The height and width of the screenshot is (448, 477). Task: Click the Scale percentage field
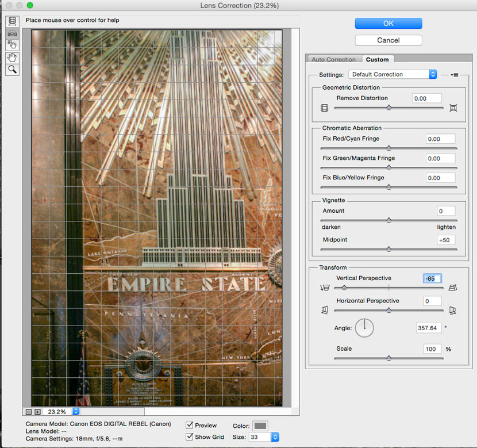pos(432,349)
